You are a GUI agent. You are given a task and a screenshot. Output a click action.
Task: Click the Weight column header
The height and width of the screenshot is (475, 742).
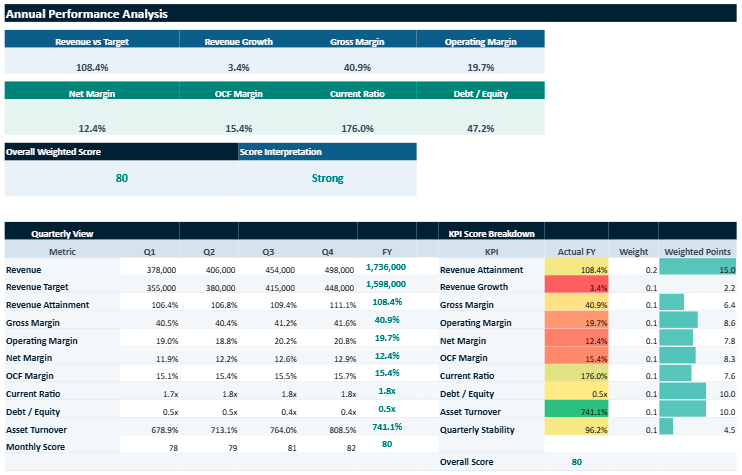[x=633, y=252]
